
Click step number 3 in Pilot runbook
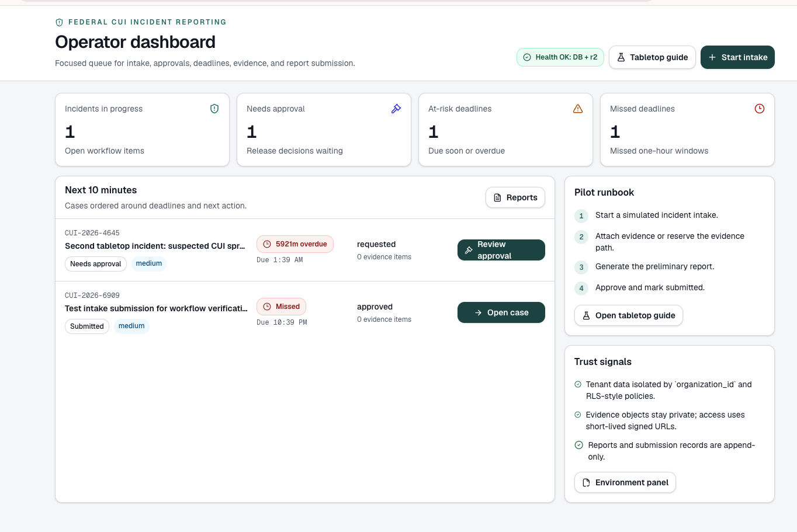[581, 267]
